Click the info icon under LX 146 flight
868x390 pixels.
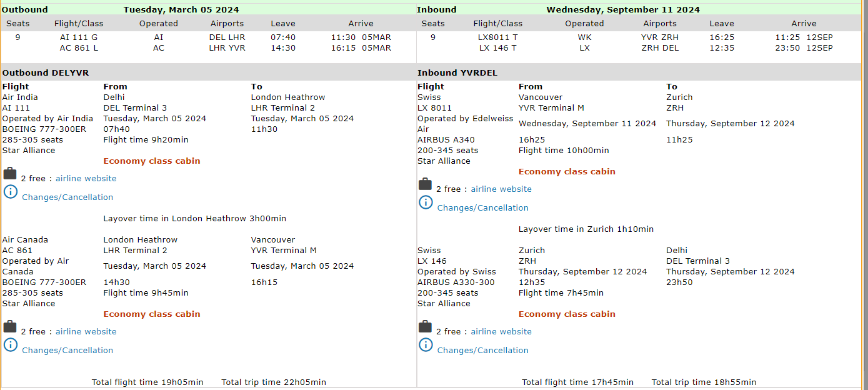point(426,345)
